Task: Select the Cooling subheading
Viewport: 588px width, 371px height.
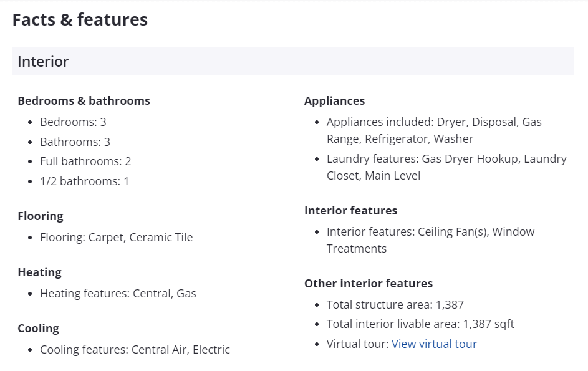Action: coord(38,328)
